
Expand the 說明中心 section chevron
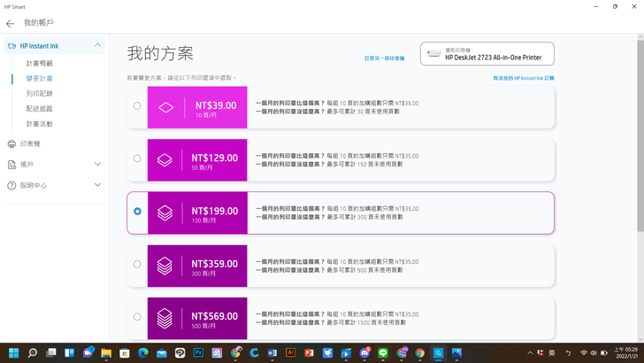coord(97,184)
